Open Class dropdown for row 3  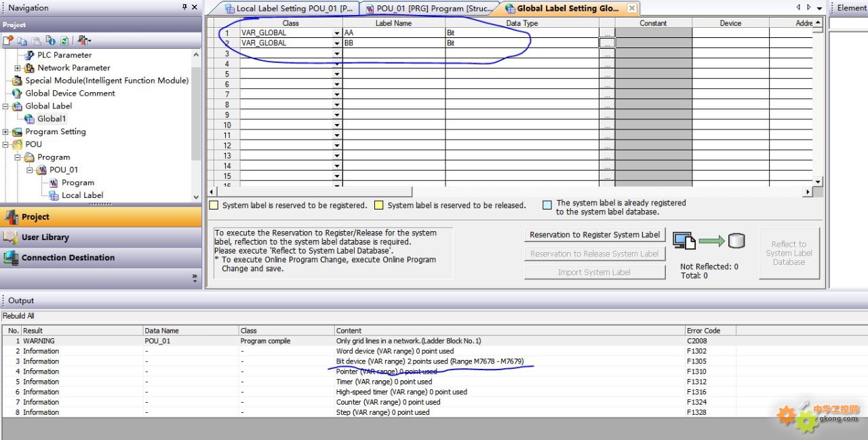point(337,54)
